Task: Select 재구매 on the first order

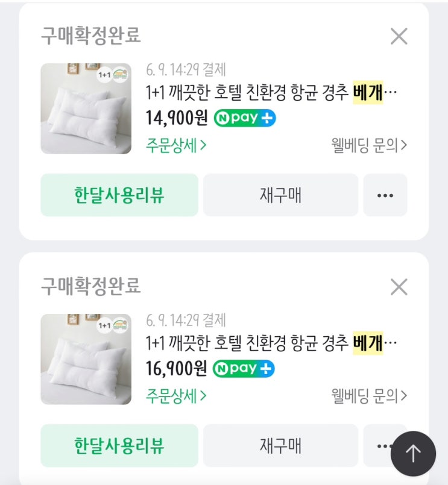Action: pyautogui.click(x=280, y=195)
